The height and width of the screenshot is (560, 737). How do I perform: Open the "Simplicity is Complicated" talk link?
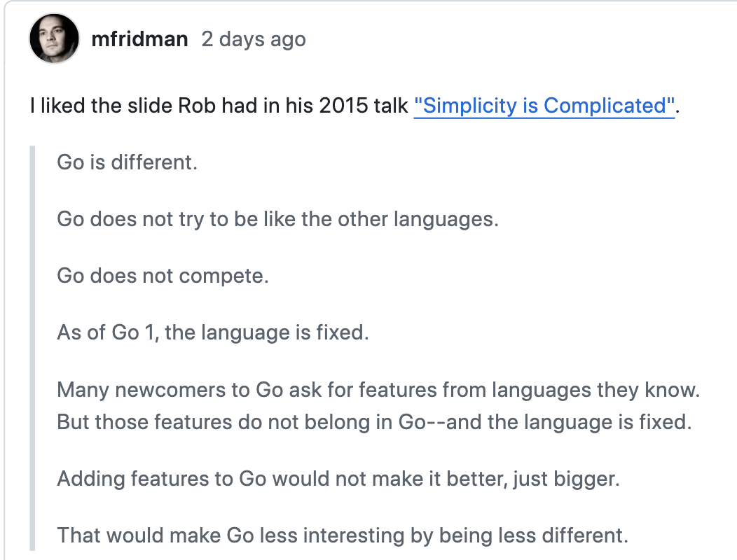click(x=544, y=106)
